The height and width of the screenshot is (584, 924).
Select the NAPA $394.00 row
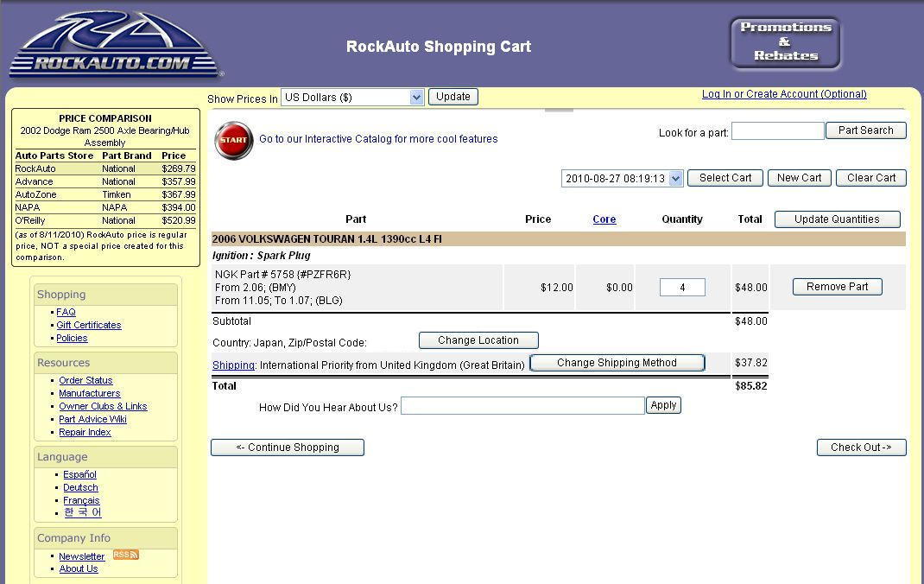105,207
